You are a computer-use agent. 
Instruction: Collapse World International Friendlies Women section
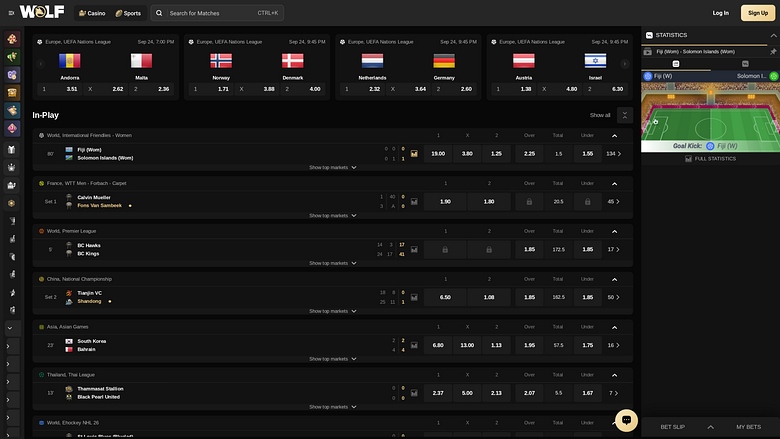pos(614,136)
